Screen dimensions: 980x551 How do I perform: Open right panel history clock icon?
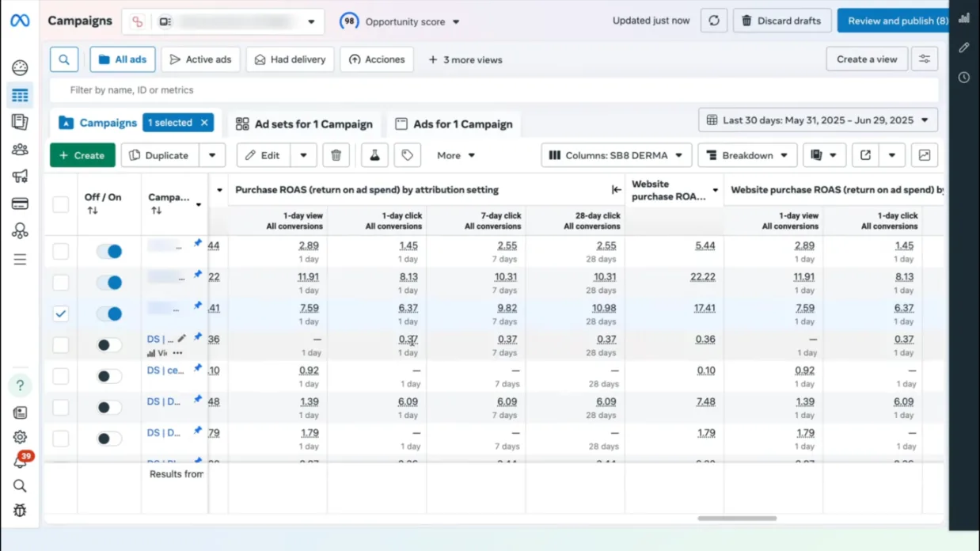click(964, 78)
